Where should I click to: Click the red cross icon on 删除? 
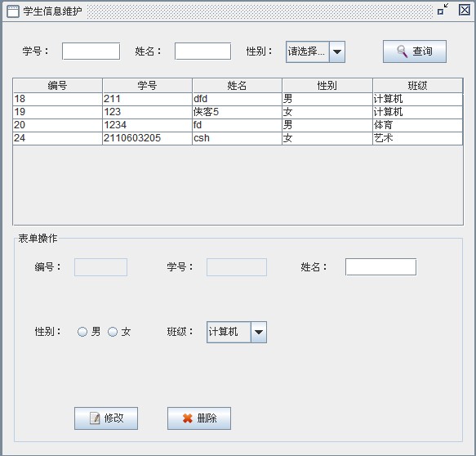click(188, 418)
